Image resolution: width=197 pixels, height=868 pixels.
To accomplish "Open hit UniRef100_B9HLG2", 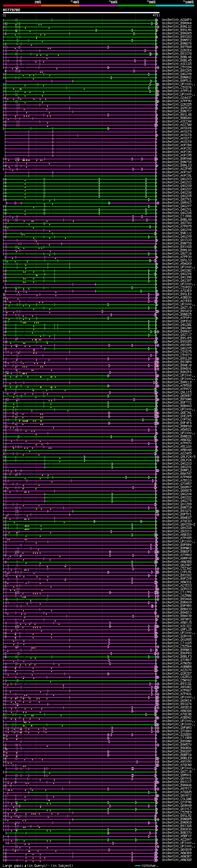I will tap(177, 26).
